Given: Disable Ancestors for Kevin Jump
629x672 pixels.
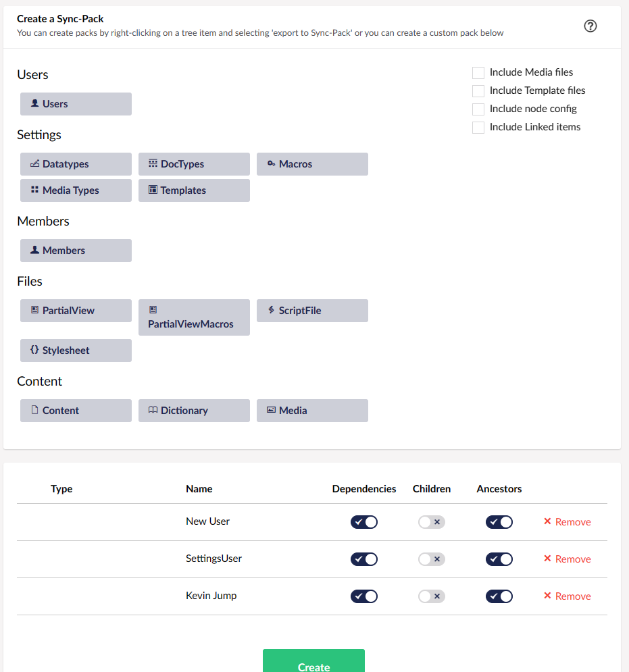Looking at the screenshot, I should click(499, 596).
